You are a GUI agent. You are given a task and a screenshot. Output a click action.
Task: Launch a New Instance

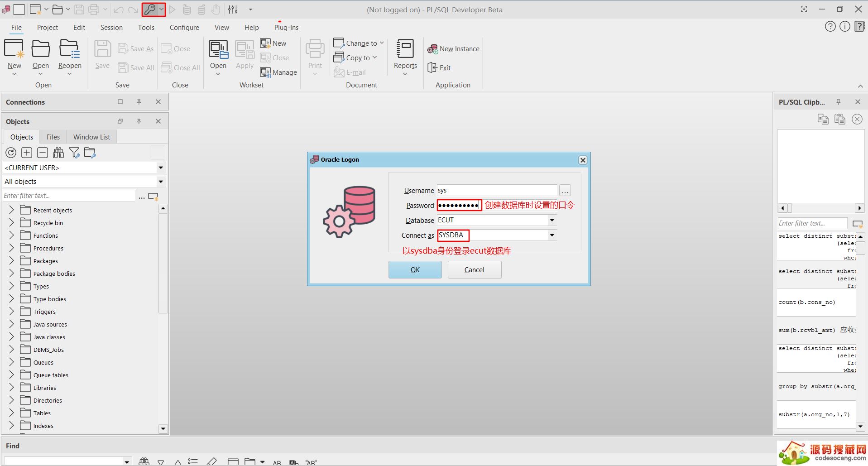point(453,49)
